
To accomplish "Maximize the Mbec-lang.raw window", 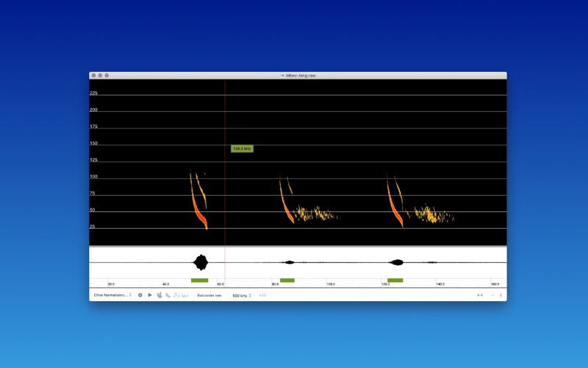I will [x=107, y=76].
